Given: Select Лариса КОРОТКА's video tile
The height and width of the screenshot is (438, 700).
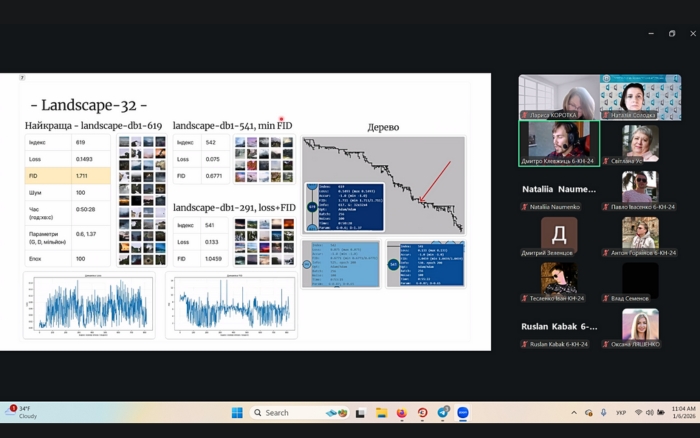Looking at the screenshot, I should pyautogui.click(x=558, y=97).
